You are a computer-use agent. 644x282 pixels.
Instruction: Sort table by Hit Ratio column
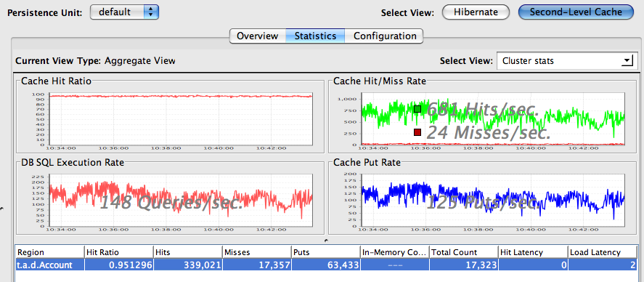pos(118,252)
